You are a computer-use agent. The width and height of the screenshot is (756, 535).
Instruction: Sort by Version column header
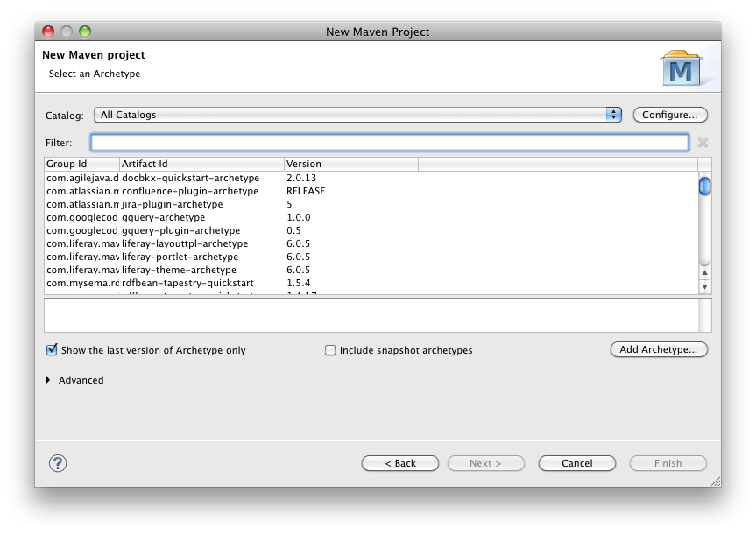(350, 164)
